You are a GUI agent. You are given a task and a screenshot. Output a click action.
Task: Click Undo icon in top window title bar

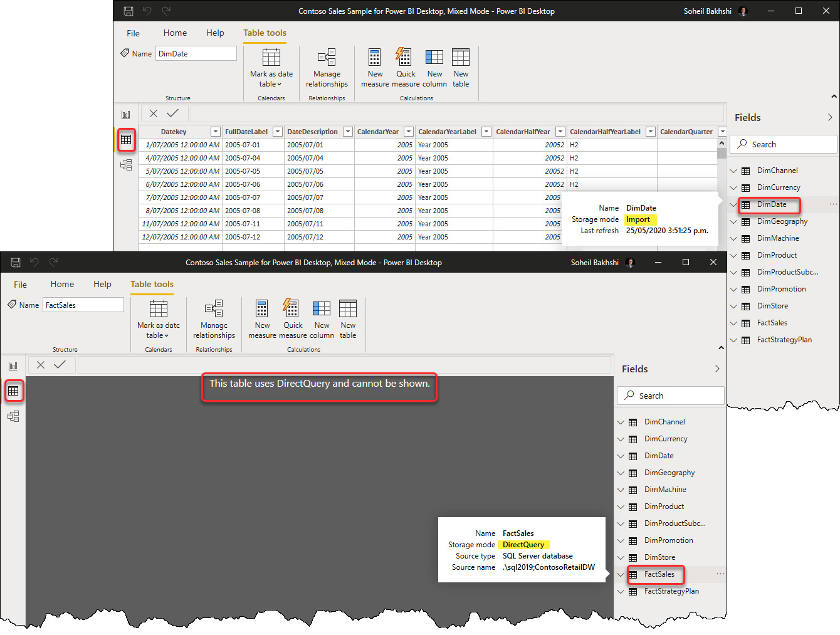click(147, 11)
